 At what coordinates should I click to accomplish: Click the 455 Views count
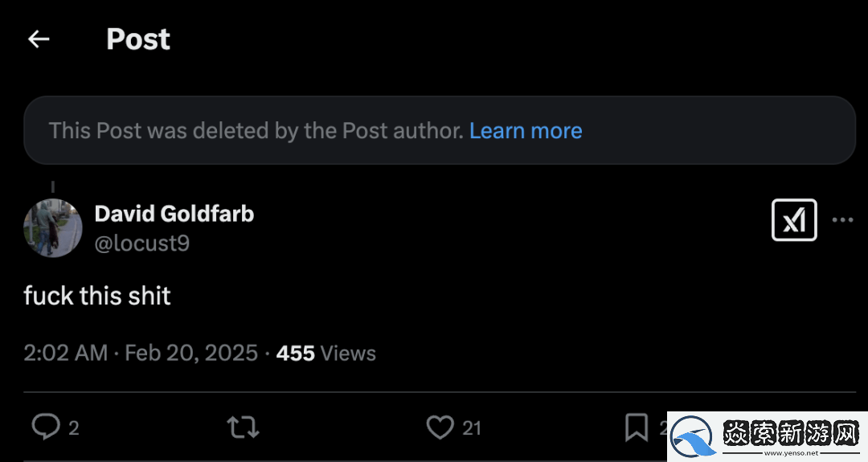tap(326, 353)
